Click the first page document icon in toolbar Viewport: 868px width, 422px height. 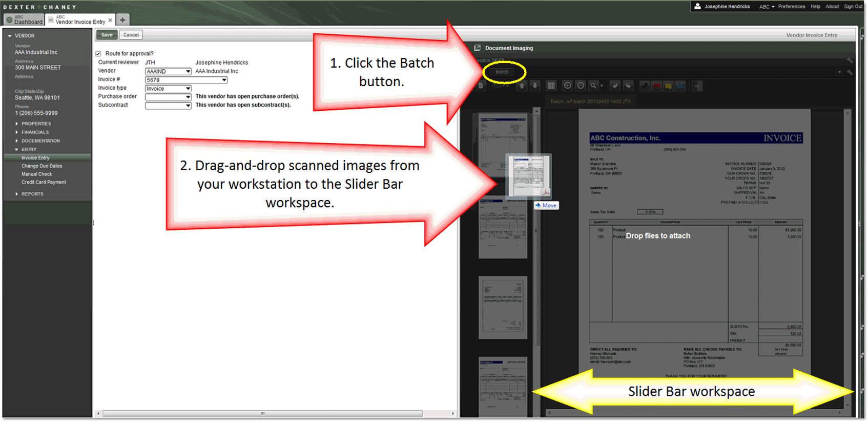pos(481,86)
